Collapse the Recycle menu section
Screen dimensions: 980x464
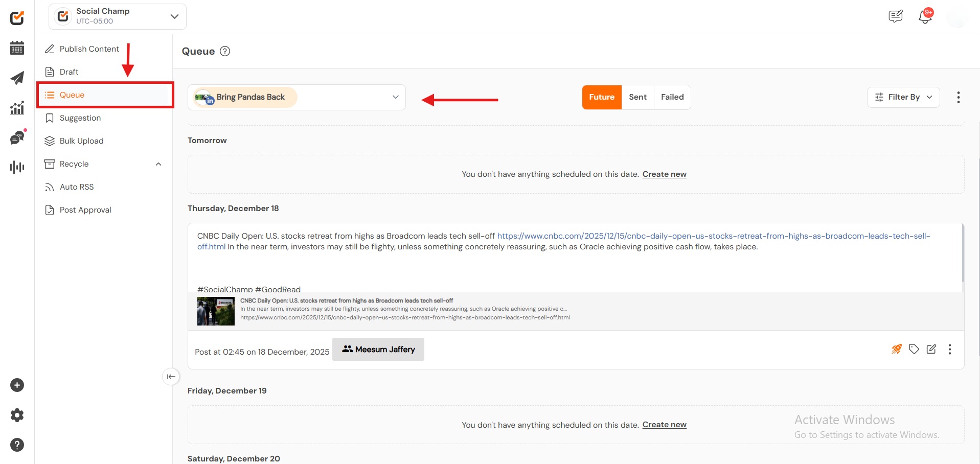(x=158, y=164)
